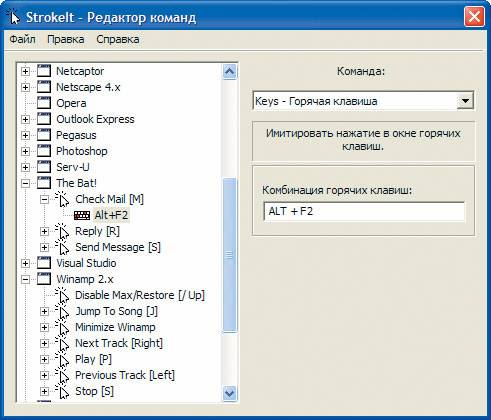Collapse the Winamp 2.x node
Image resolution: width=491 pixels, height=420 pixels.
pyautogui.click(x=25, y=279)
